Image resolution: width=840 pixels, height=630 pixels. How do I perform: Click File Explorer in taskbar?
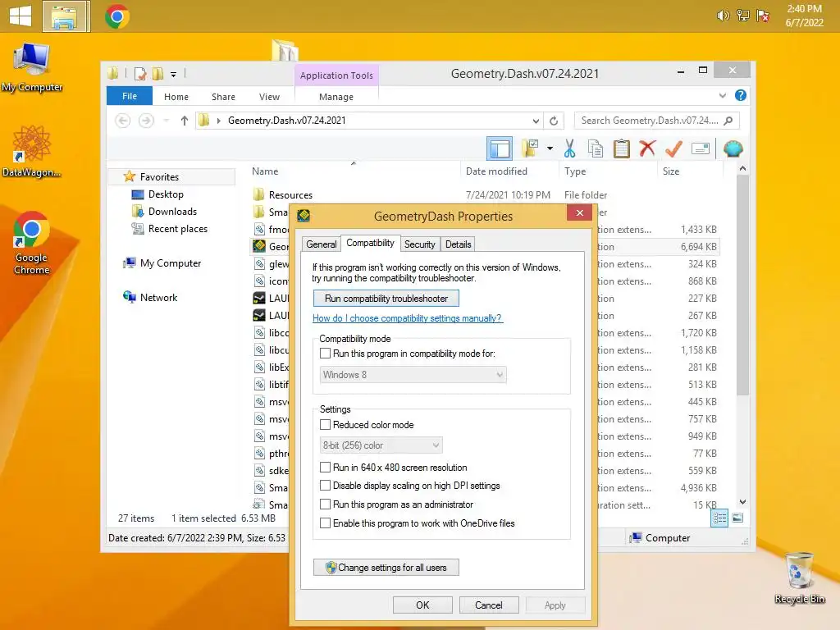(x=66, y=16)
